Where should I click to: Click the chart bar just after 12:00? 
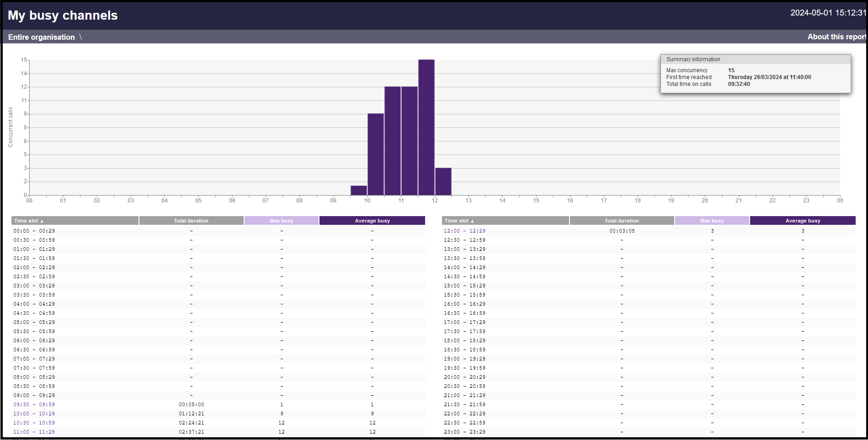click(443, 182)
